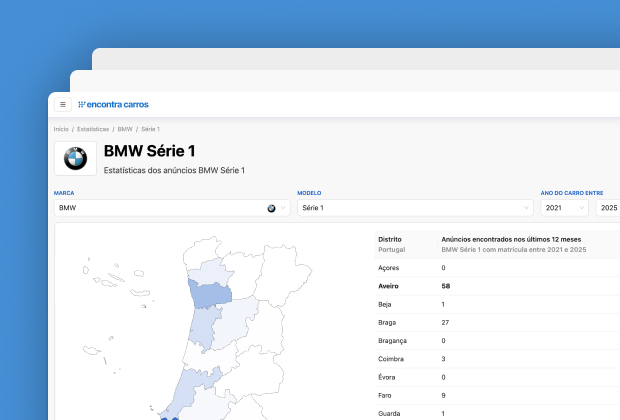Click the value 27 for Braga
The height and width of the screenshot is (420, 620).
click(445, 322)
